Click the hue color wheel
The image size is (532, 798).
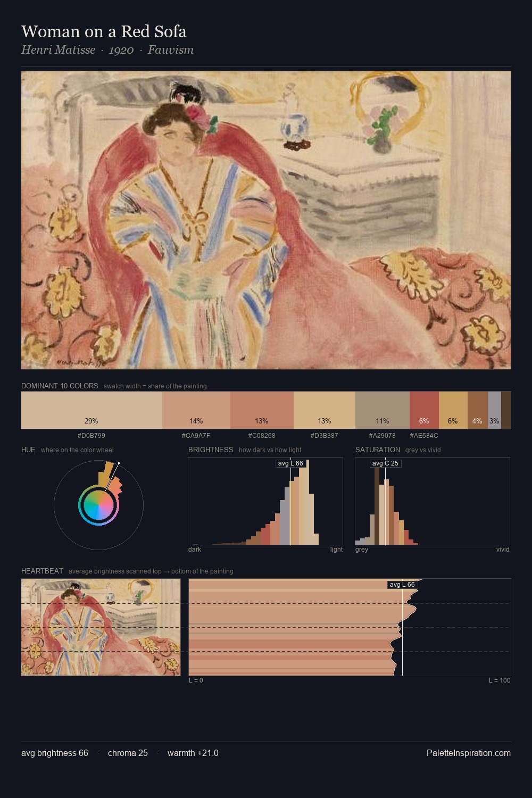click(98, 505)
